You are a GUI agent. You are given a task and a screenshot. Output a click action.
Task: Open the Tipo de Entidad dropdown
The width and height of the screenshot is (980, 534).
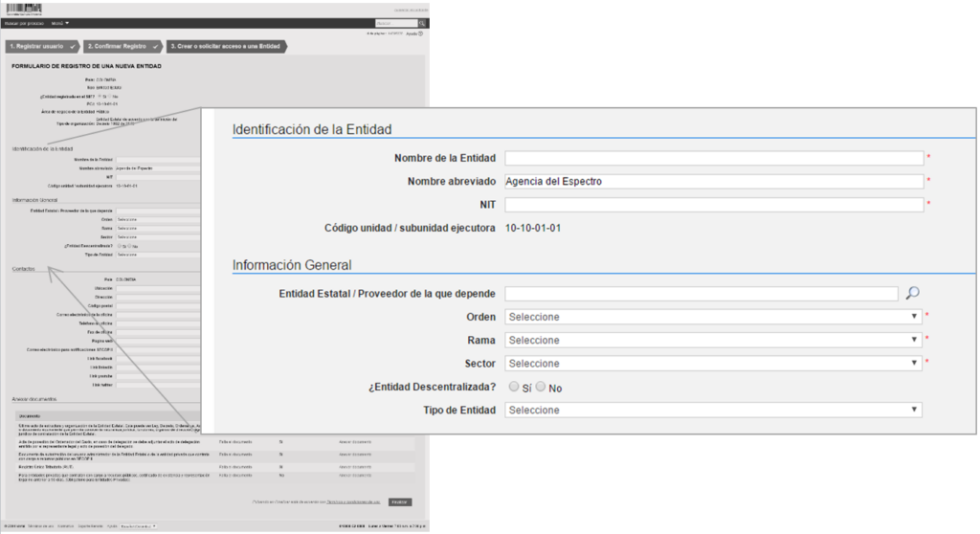(713, 410)
